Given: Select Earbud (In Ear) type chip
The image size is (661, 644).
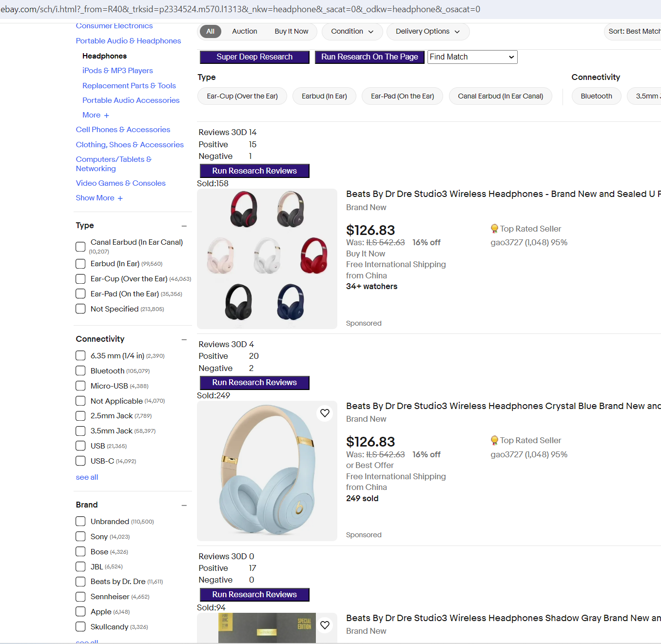Looking at the screenshot, I should pos(324,97).
